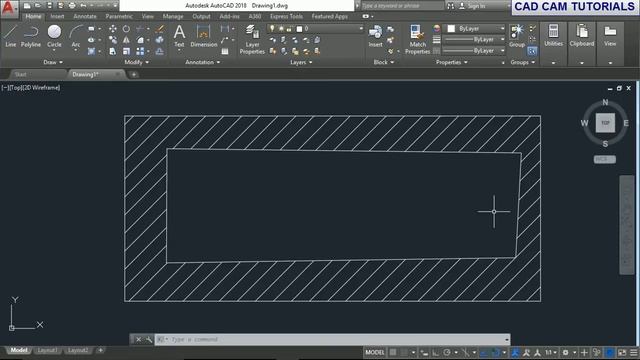Screen dimensions: 640x360
Task: Select the Polyline tool
Action: pos(31,36)
